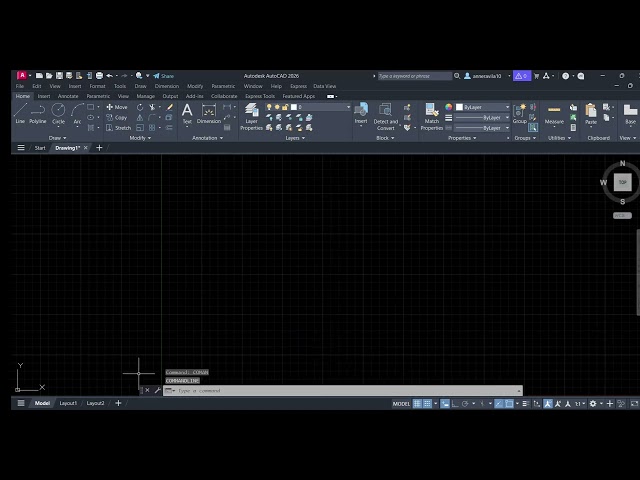Toggle lineweight display in status bar

coord(526,403)
